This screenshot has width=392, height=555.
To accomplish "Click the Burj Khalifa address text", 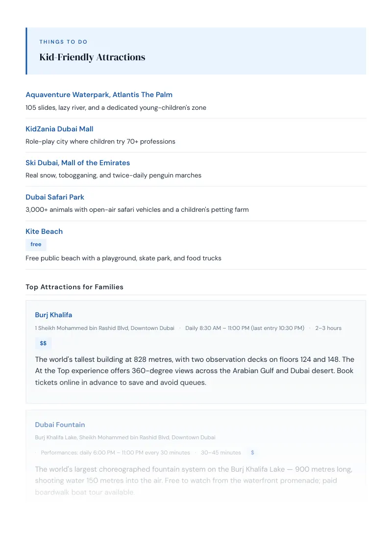I will (105, 328).
